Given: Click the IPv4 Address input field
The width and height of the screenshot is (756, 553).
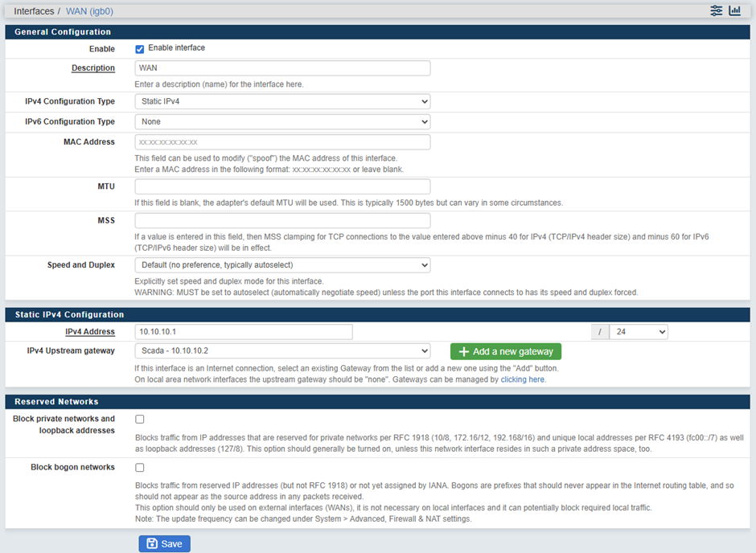Looking at the screenshot, I should click(244, 332).
